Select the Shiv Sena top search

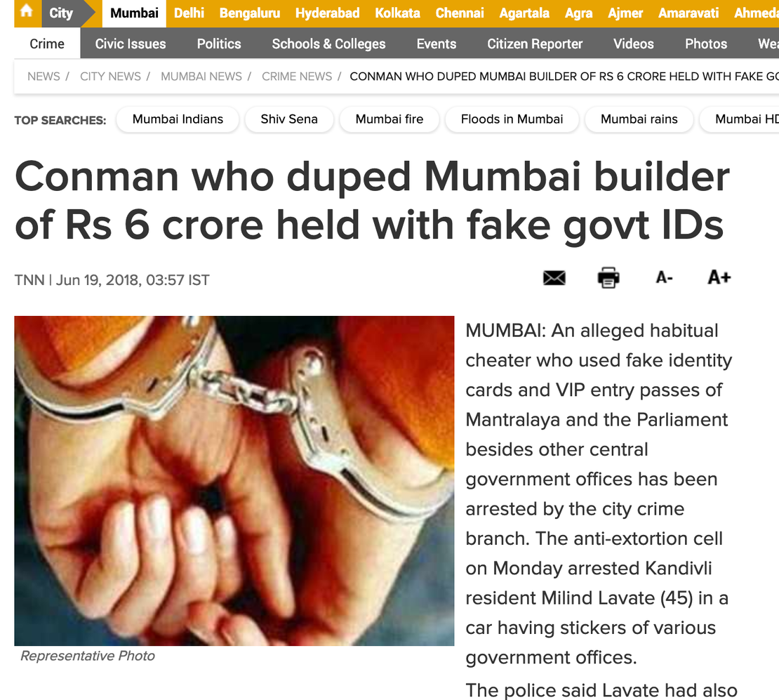pos(288,119)
